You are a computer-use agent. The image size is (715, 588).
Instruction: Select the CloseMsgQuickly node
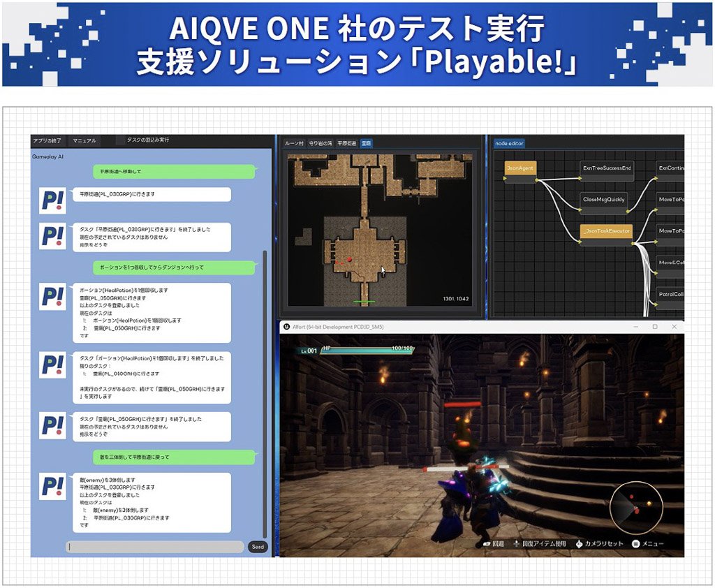604,202
